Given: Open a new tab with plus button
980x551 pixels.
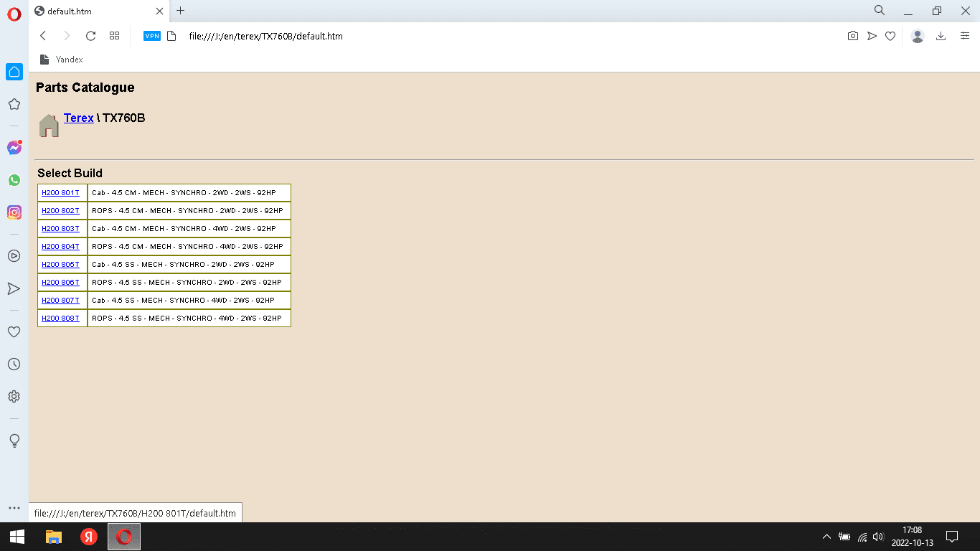Looking at the screenshot, I should pos(180,11).
